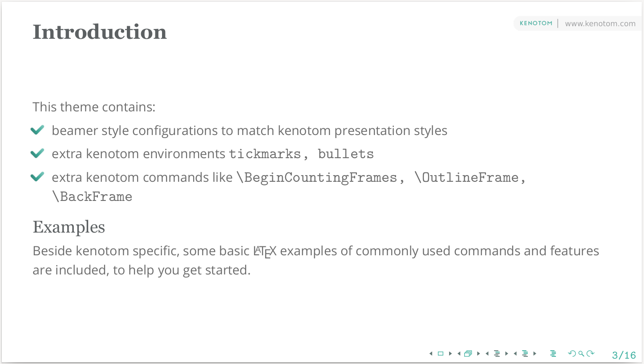Jump to the previous subsection arrow
This screenshot has width=644, height=364.
[487, 354]
